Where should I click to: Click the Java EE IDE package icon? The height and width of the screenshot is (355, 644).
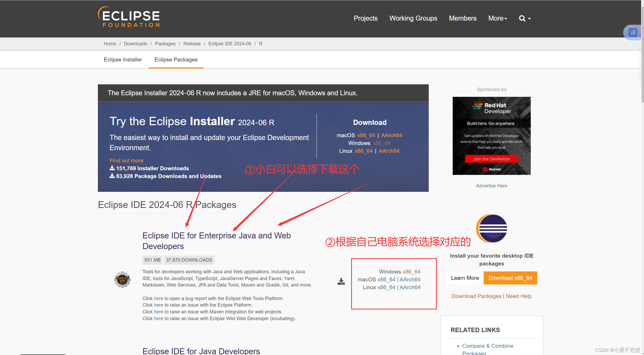coord(122,280)
